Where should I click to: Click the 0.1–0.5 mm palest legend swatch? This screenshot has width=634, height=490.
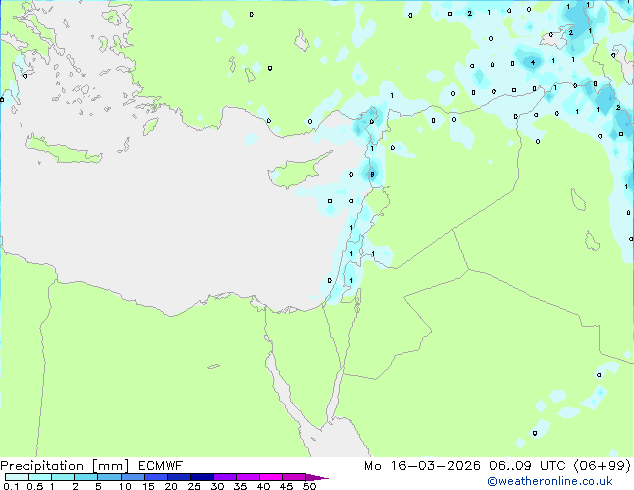point(17,477)
